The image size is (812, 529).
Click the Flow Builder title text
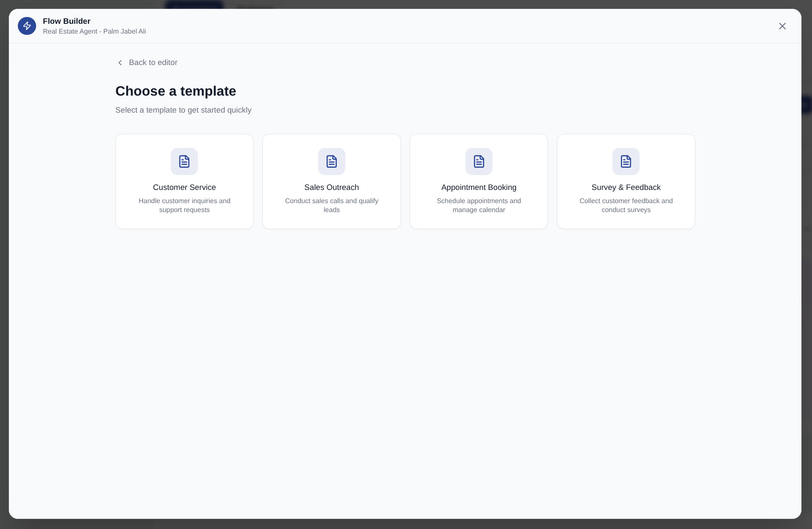[67, 21]
